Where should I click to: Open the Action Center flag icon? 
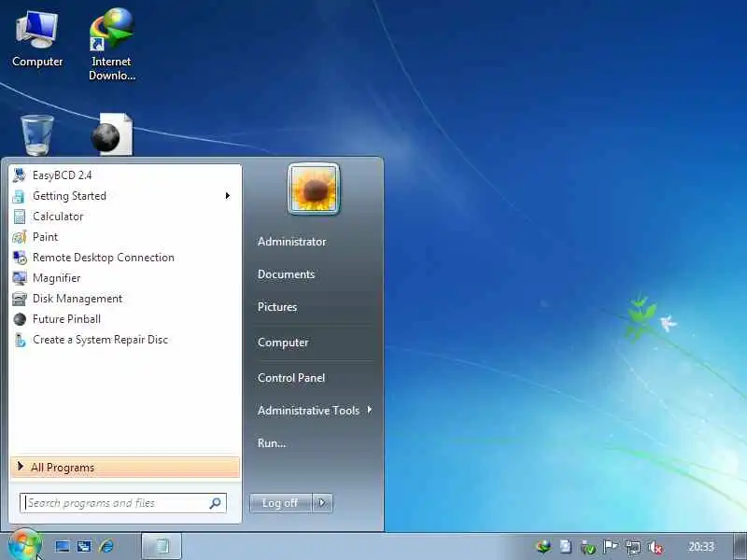pos(611,547)
